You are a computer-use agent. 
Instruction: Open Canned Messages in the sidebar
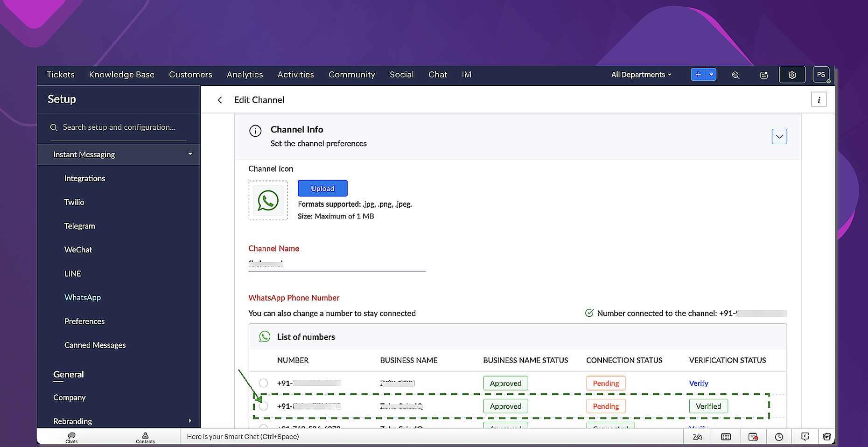click(x=95, y=345)
